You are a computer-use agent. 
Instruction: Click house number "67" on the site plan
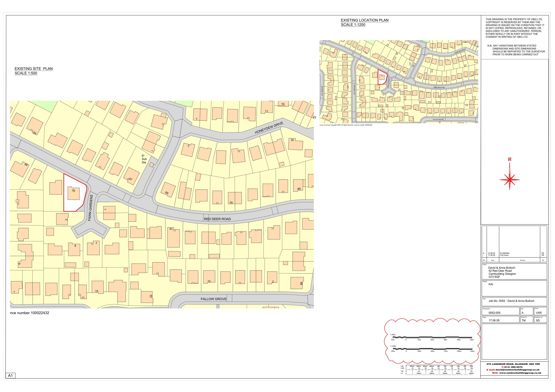pos(130,179)
